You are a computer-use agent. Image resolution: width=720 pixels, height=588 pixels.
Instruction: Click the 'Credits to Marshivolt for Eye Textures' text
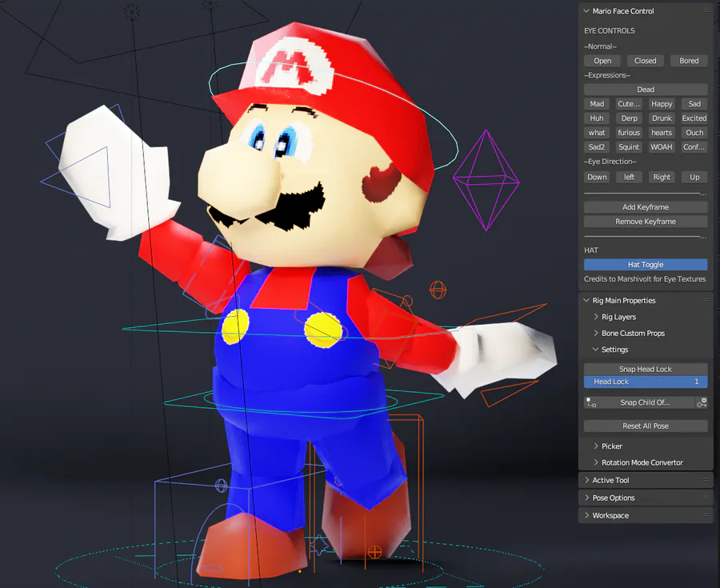coord(645,279)
